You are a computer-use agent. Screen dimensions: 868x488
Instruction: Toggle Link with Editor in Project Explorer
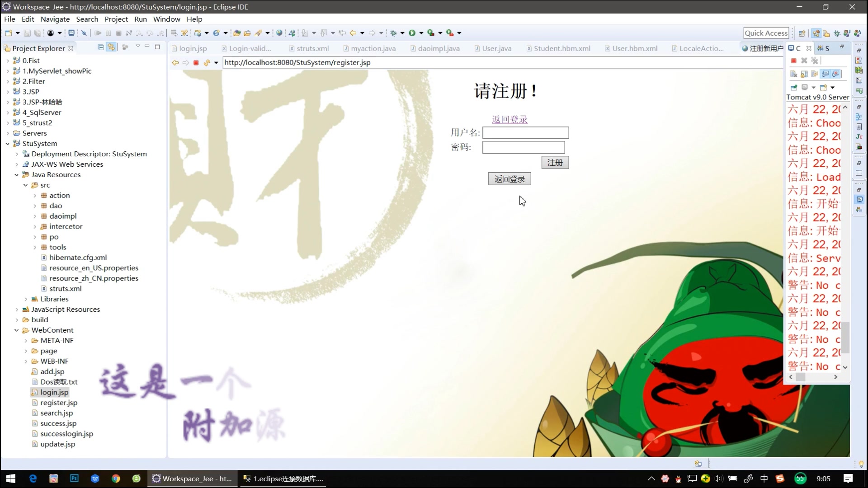[x=111, y=47]
